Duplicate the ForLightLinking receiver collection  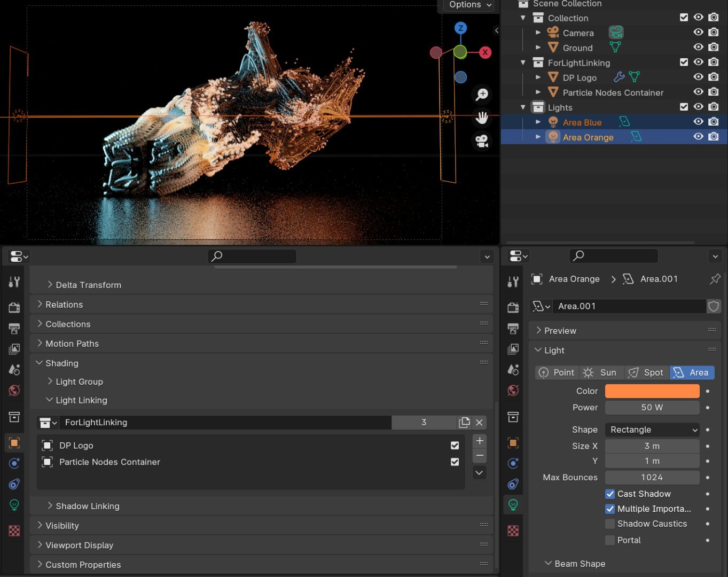[x=464, y=422]
